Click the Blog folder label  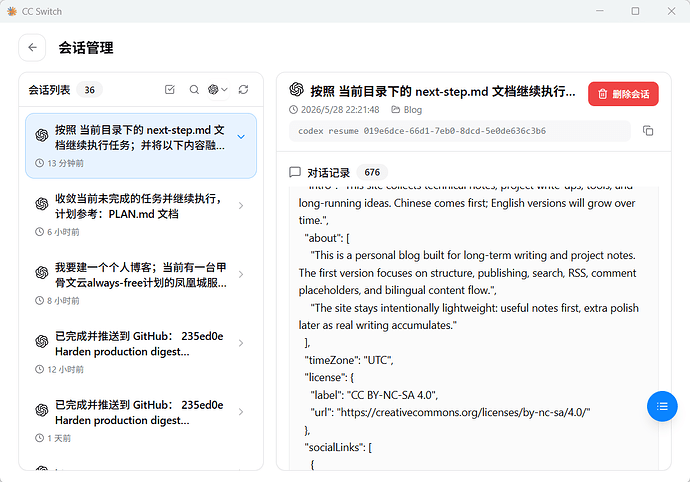pyautogui.click(x=407, y=110)
